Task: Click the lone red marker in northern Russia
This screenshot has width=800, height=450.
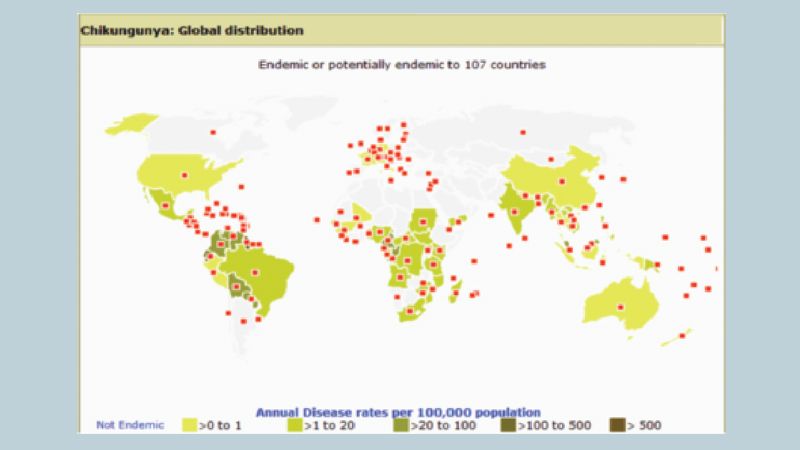Action: point(522,133)
